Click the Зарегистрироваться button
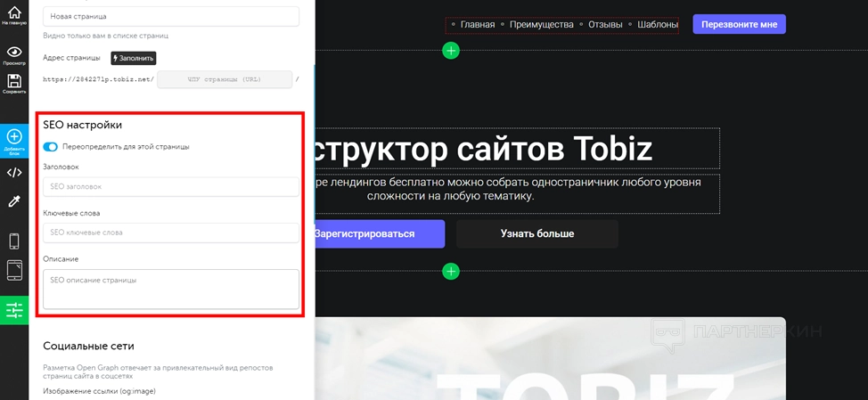Image resolution: width=868 pixels, height=400 pixels. pos(380,233)
